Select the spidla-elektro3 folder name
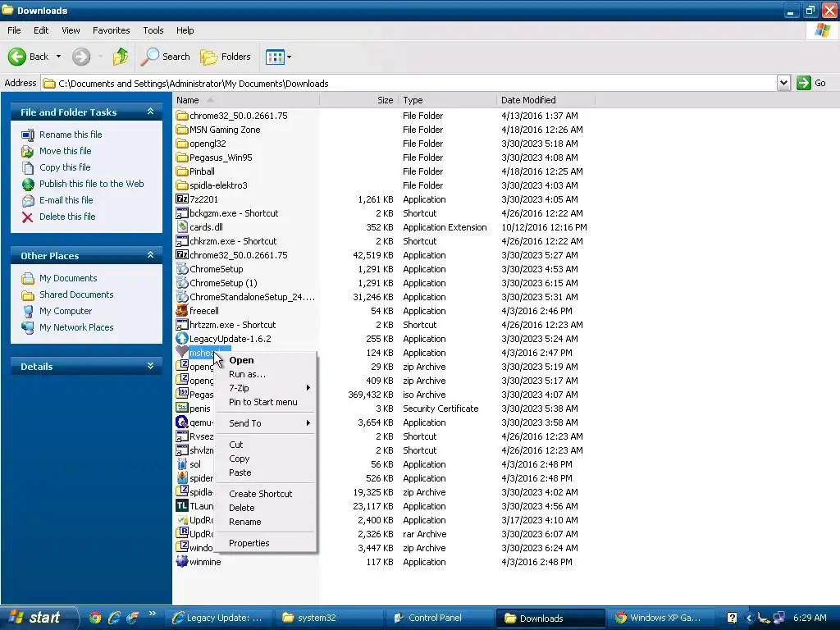The image size is (840, 630). point(218,185)
